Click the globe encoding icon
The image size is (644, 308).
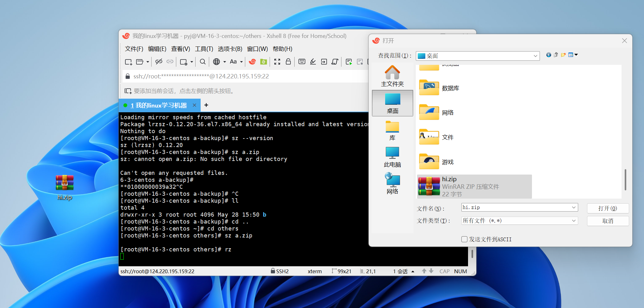tap(216, 62)
